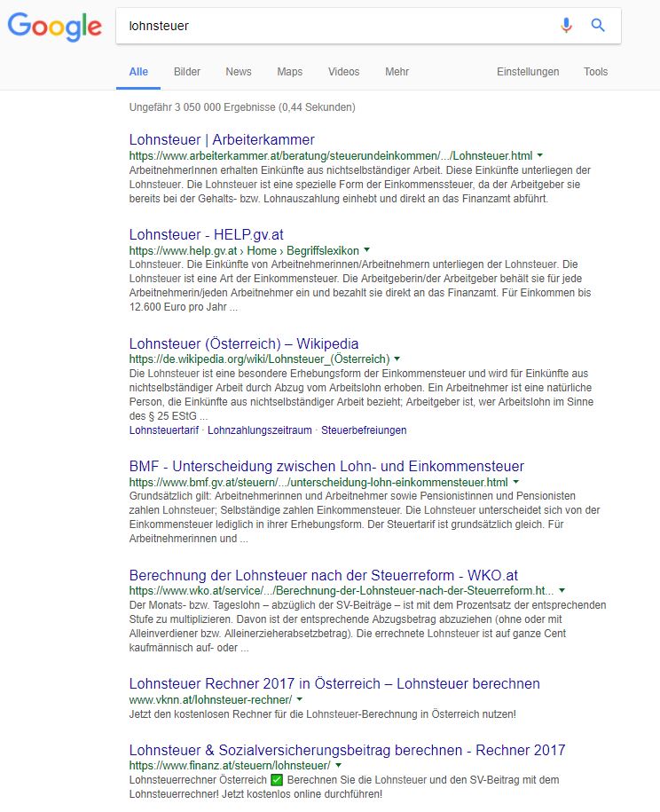Screen dimensions: 660x812
Task: Click the search box containing lohnsteuer
Action: (337, 26)
